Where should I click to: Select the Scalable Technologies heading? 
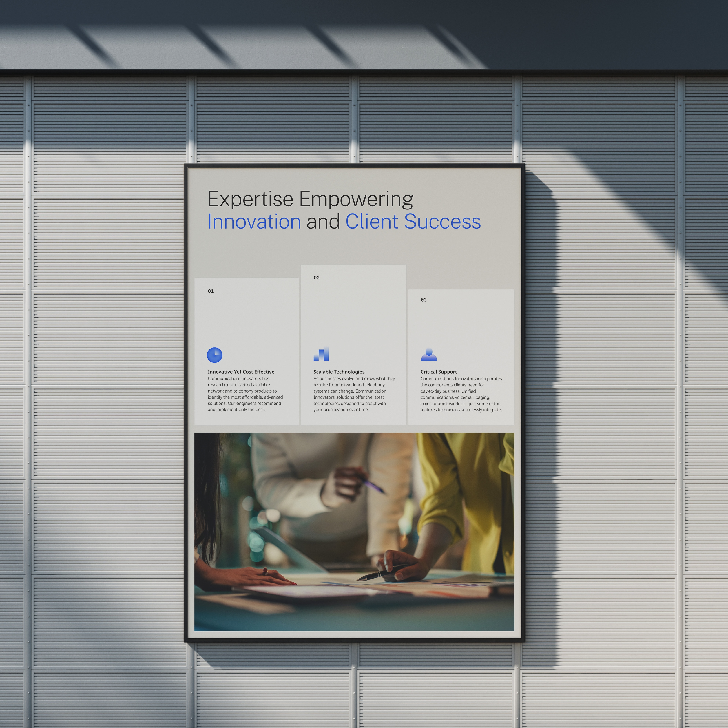[x=339, y=372]
